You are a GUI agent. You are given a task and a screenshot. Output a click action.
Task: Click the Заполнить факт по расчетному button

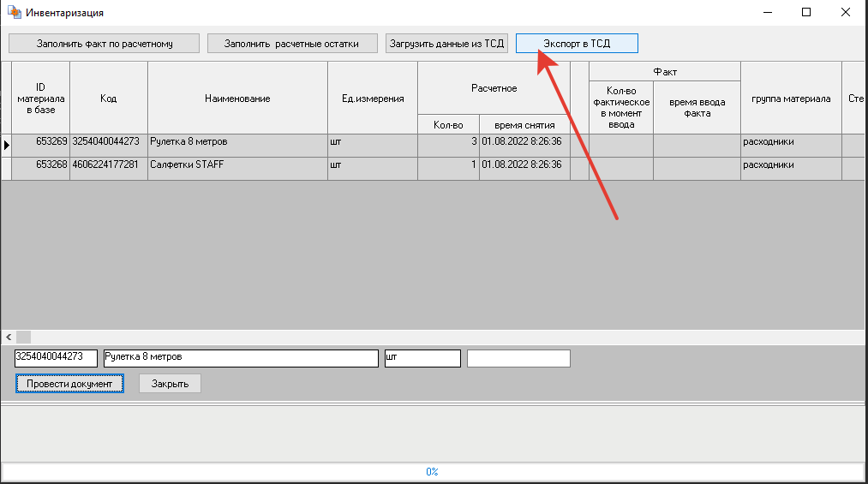coord(104,44)
